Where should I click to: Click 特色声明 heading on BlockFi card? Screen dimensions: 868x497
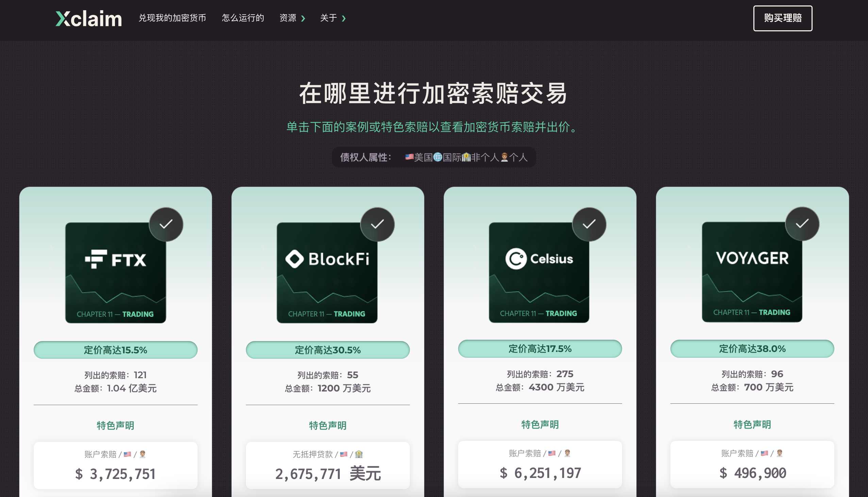tap(328, 426)
